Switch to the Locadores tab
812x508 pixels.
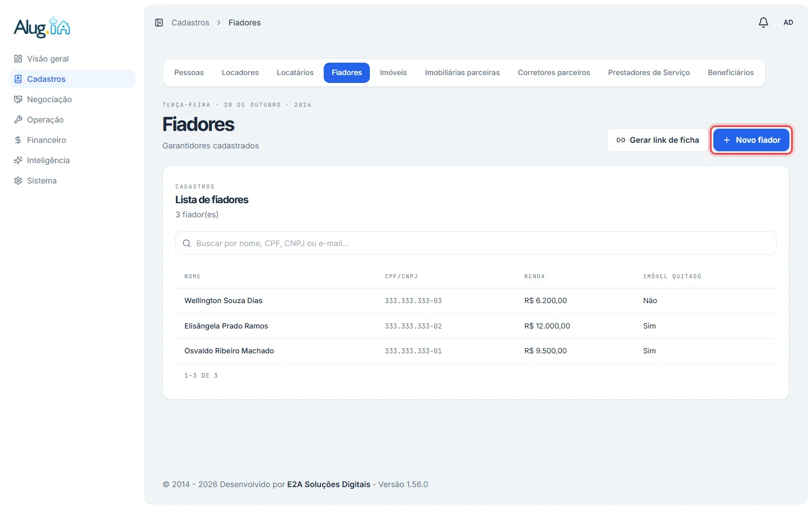tap(240, 73)
